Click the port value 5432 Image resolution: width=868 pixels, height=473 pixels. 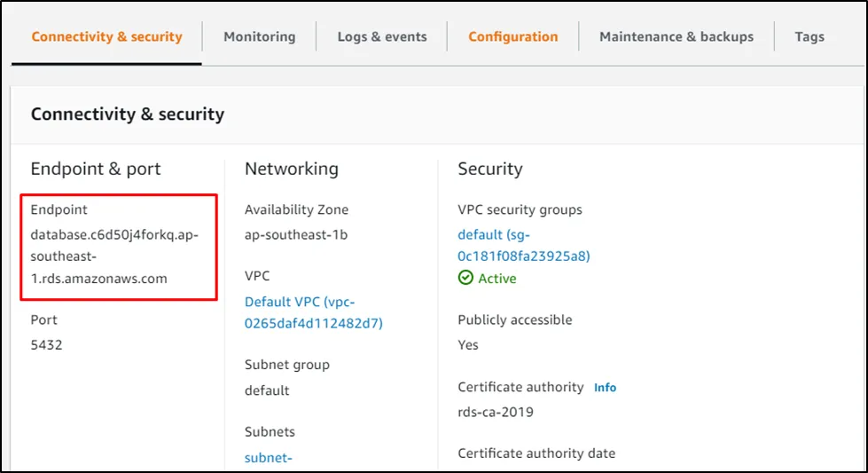[46, 344]
